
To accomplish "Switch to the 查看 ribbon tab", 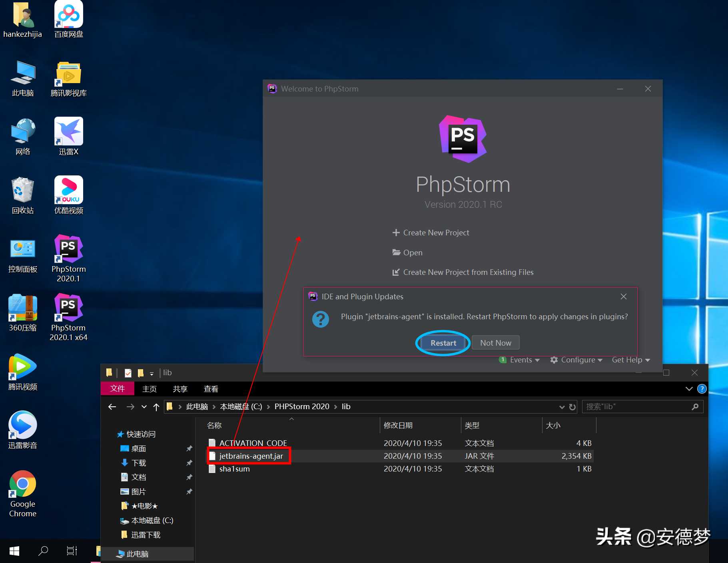I will pos(211,389).
